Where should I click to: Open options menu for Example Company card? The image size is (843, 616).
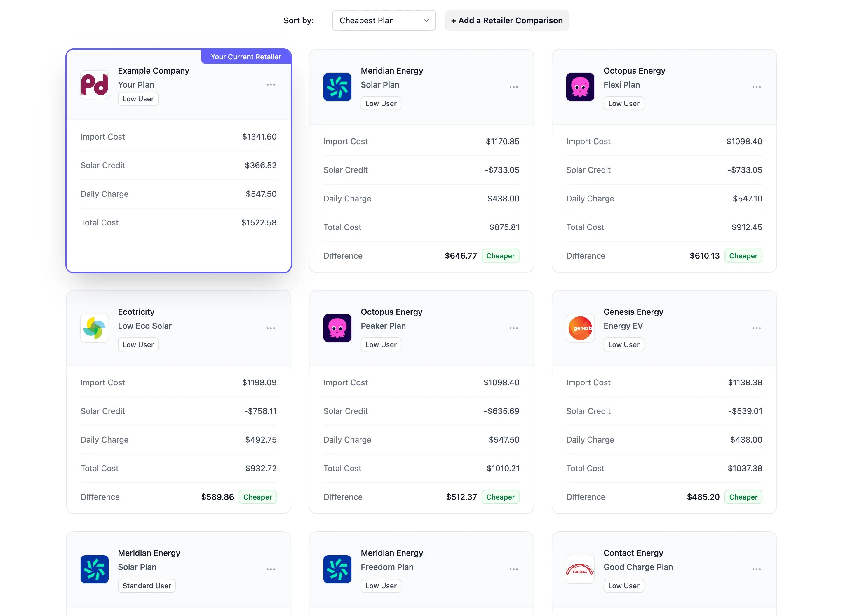point(271,85)
